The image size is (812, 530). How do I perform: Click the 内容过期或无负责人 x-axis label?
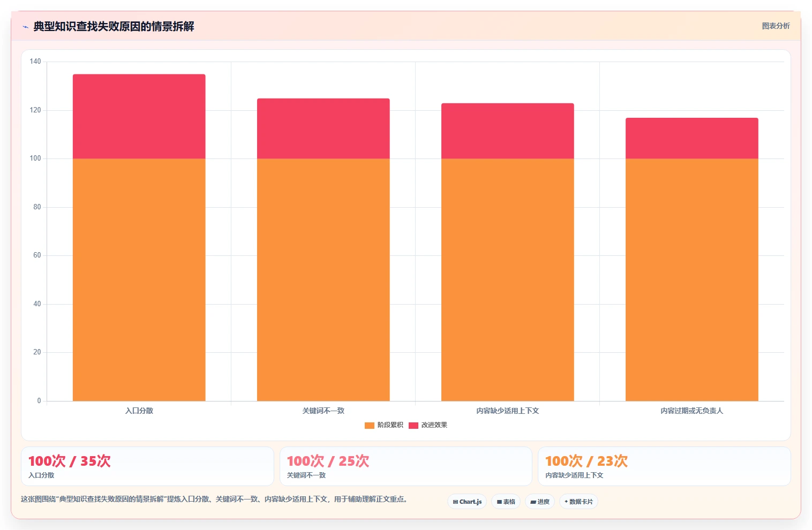(692, 411)
